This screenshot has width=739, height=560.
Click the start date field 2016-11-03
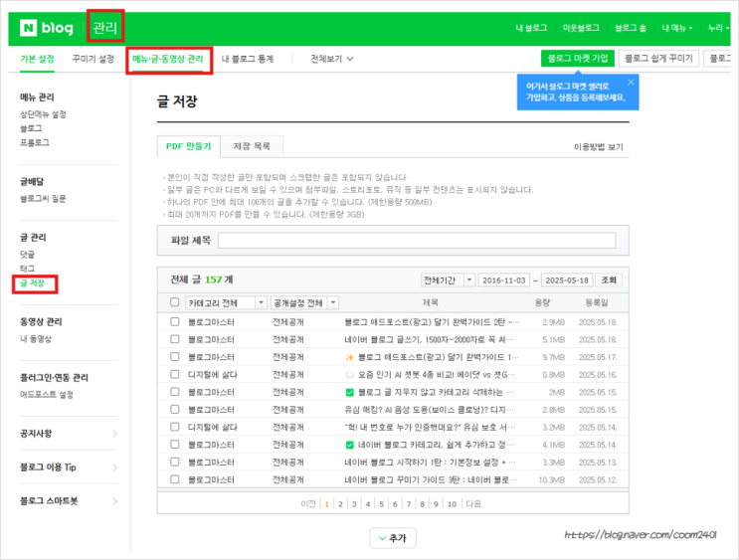tap(504, 280)
